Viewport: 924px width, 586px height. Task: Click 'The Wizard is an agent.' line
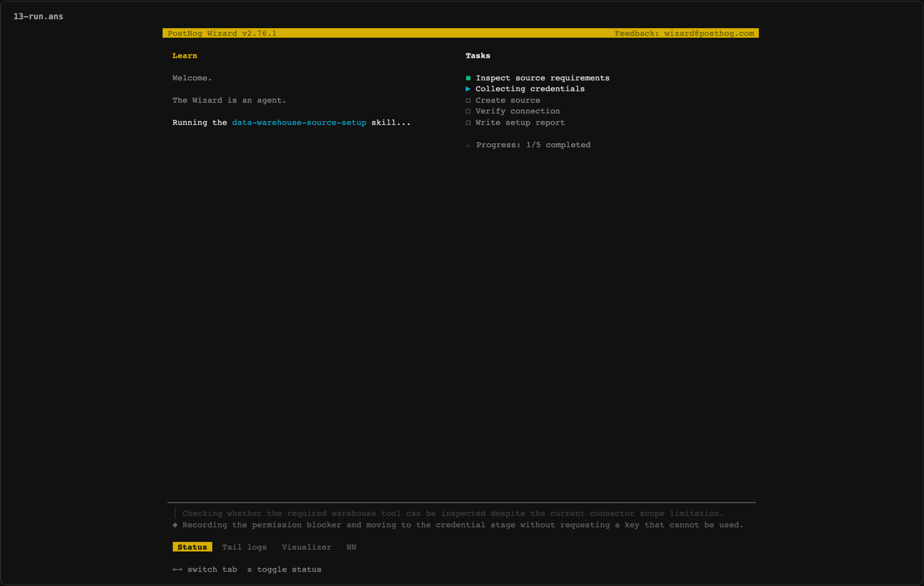pos(229,100)
